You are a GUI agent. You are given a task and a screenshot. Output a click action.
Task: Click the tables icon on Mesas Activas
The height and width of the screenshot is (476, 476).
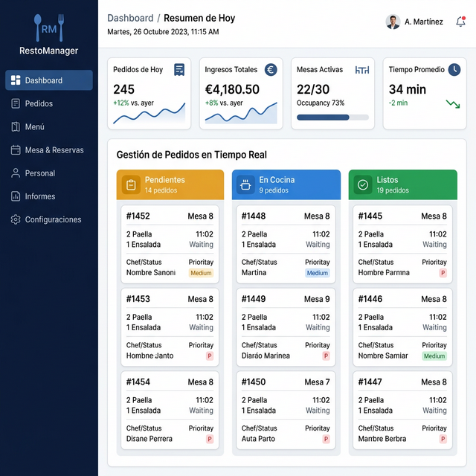click(x=362, y=70)
